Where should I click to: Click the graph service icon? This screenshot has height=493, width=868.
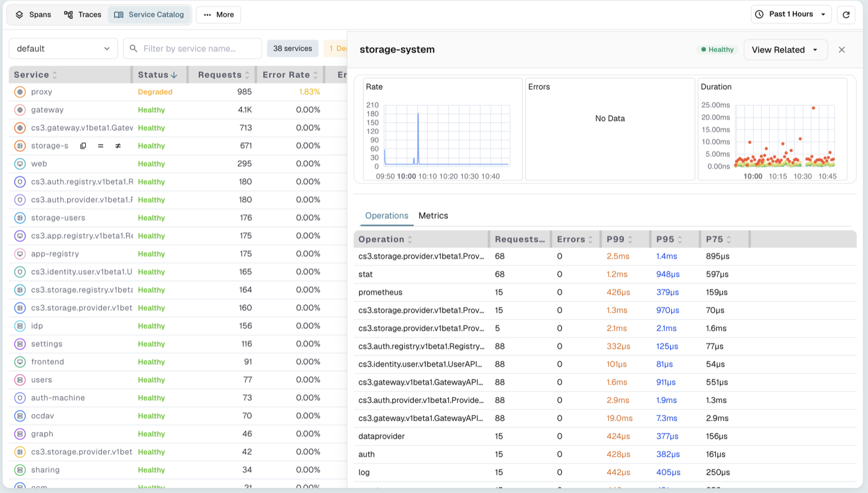tap(20, 434)
